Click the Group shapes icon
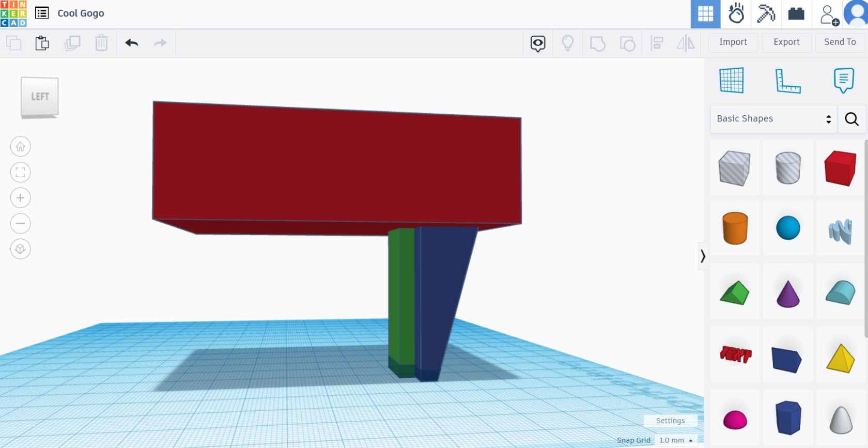868x448 pixels. coord(598,43)
